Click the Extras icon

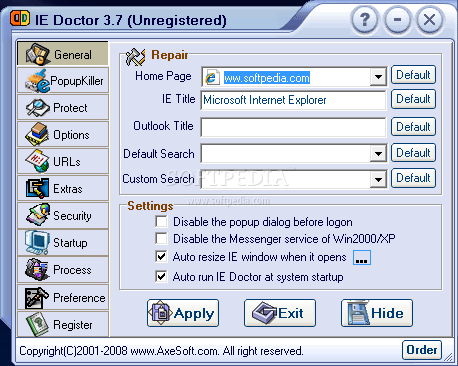37,188
